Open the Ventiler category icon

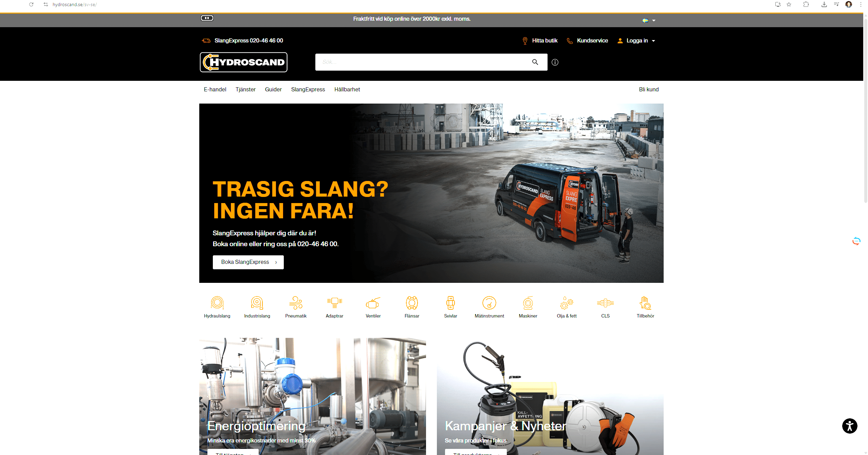point(373,303)
